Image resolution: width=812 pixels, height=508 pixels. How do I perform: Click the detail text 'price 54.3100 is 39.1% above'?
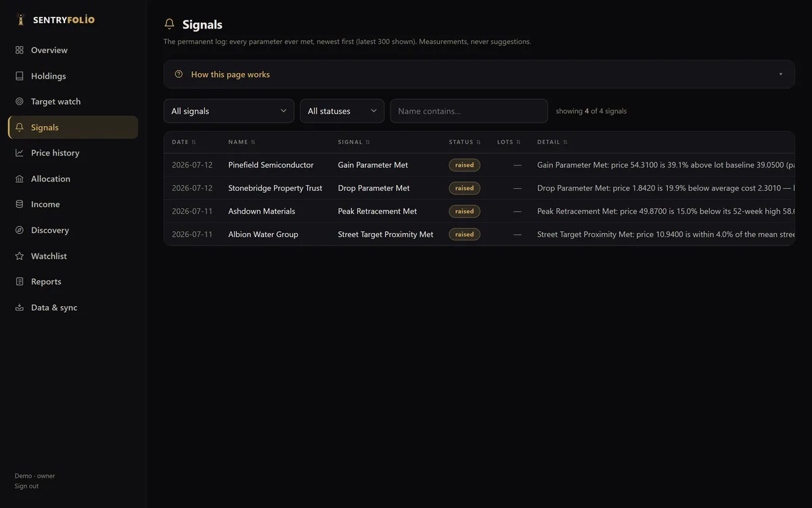[664, 165]
